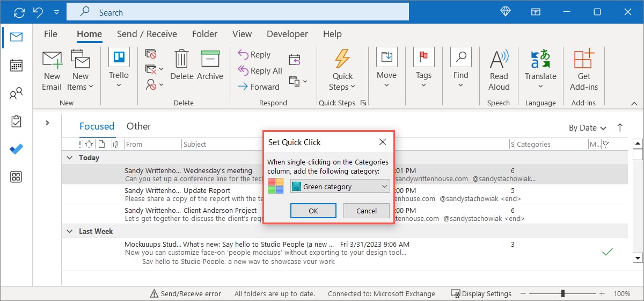Viewport: 644px width, 301px height.
Task: Open the Ribbon Display Options icon
Action: coord(536,12)
